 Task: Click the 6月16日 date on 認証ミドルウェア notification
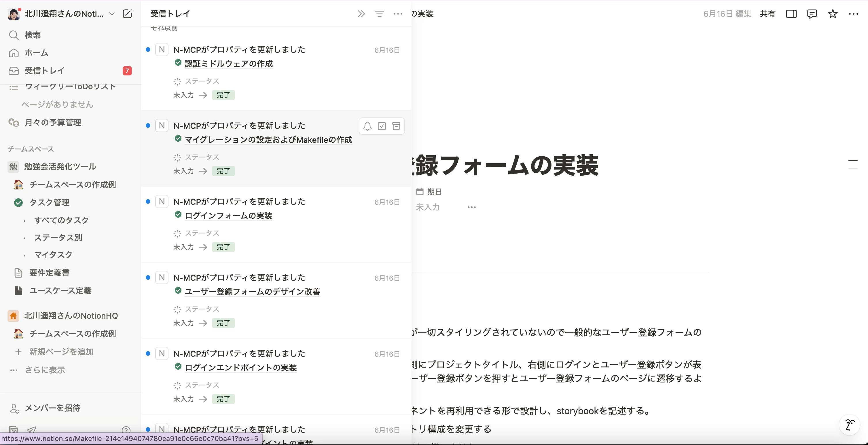(387, 50)
